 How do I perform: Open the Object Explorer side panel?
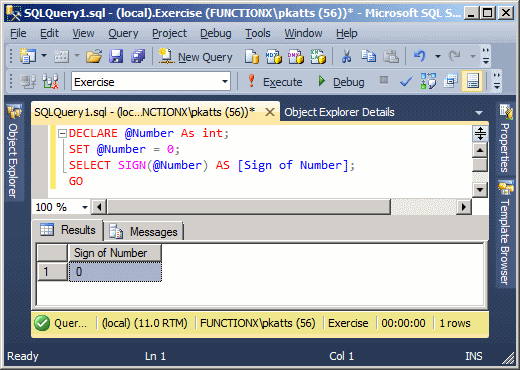click(14, 153)
